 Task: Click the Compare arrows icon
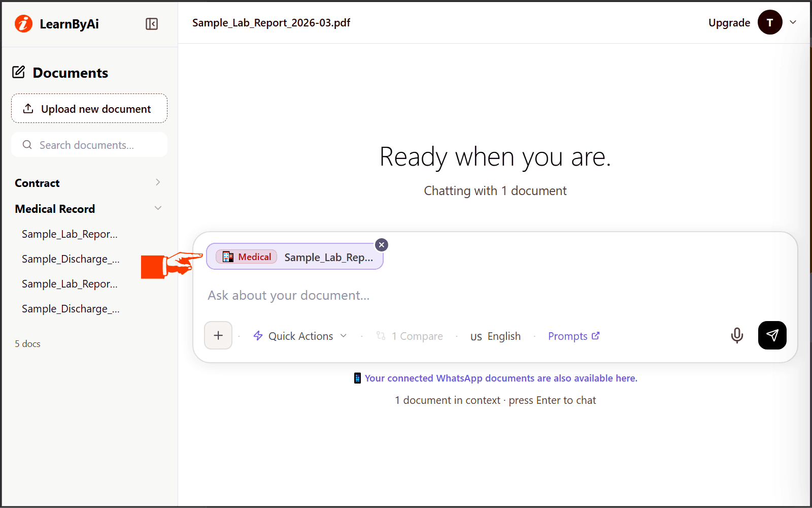point(381,335)
